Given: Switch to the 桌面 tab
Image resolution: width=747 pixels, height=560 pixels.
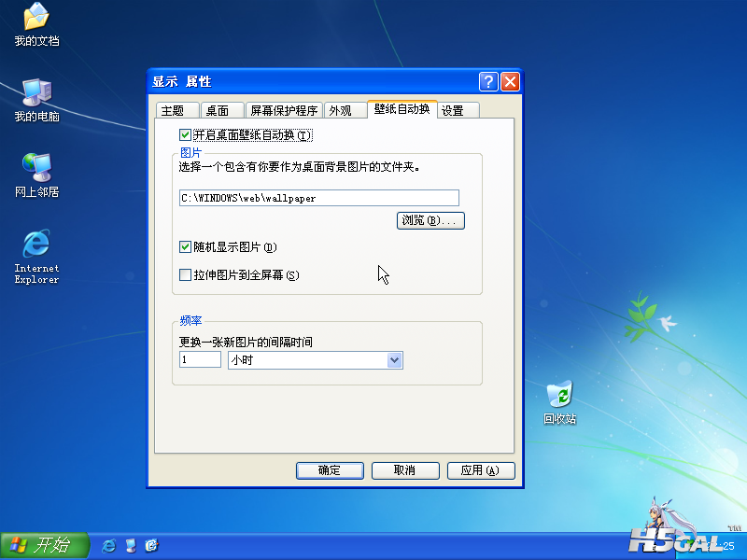Looking at the screenshot, I should click(x=222, y=110).
